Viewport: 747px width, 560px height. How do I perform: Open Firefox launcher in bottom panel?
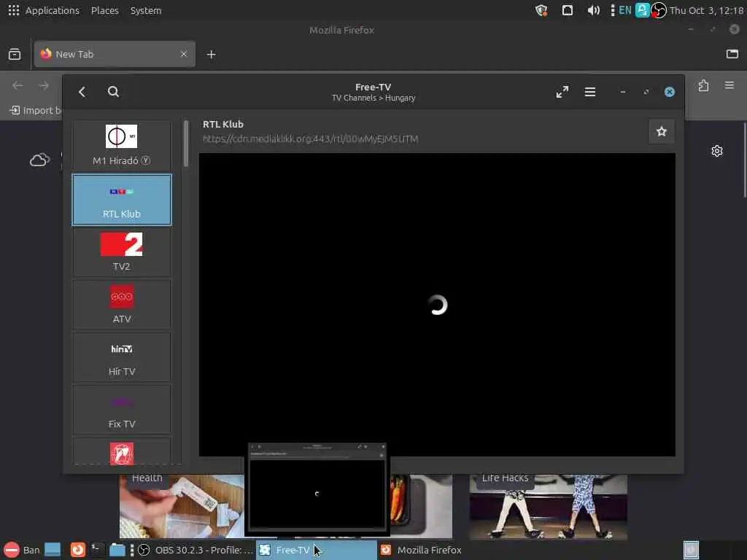point(77,550)
